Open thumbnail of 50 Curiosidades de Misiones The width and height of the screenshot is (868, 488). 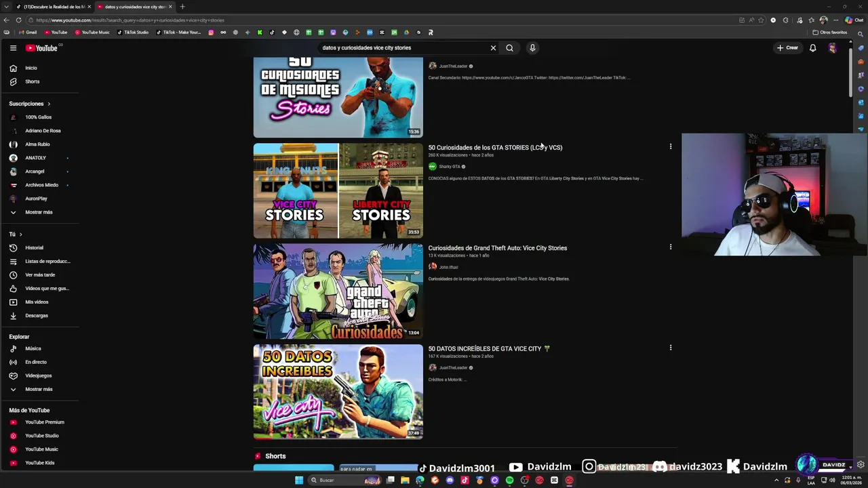[x=338, y=97]
